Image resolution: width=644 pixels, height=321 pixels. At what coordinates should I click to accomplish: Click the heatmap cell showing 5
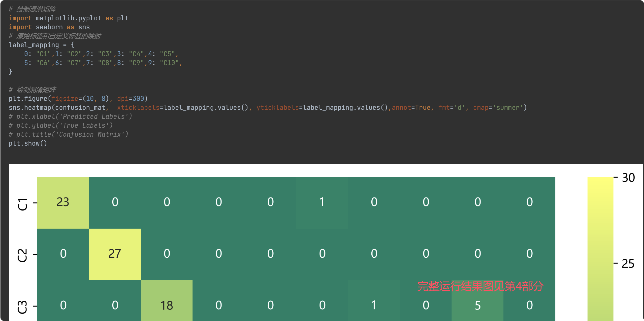pyautogui.click(x=477, y=306)
